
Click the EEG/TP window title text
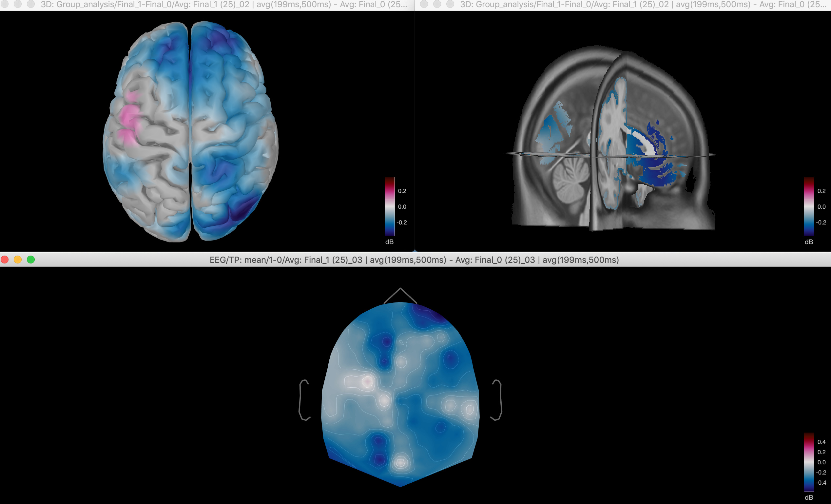414,260
